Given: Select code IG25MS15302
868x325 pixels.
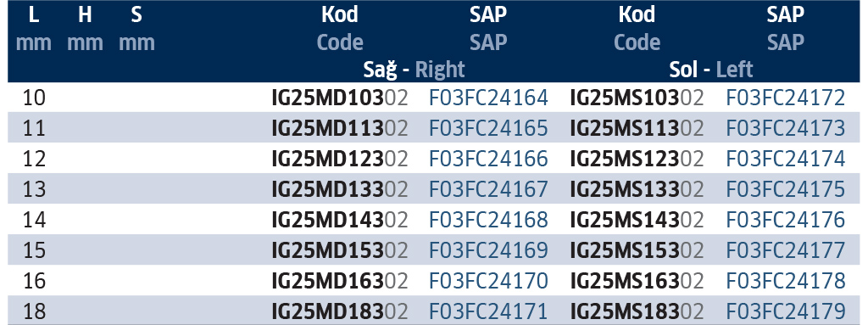Looking at the screenshot, I should point(637,250).
